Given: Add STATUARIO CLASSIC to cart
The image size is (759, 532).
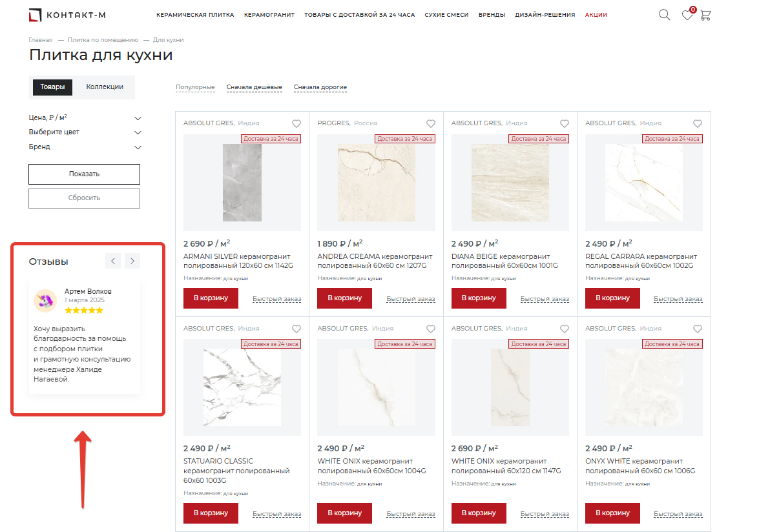Looking at the screenshot, I should [211, 513].
